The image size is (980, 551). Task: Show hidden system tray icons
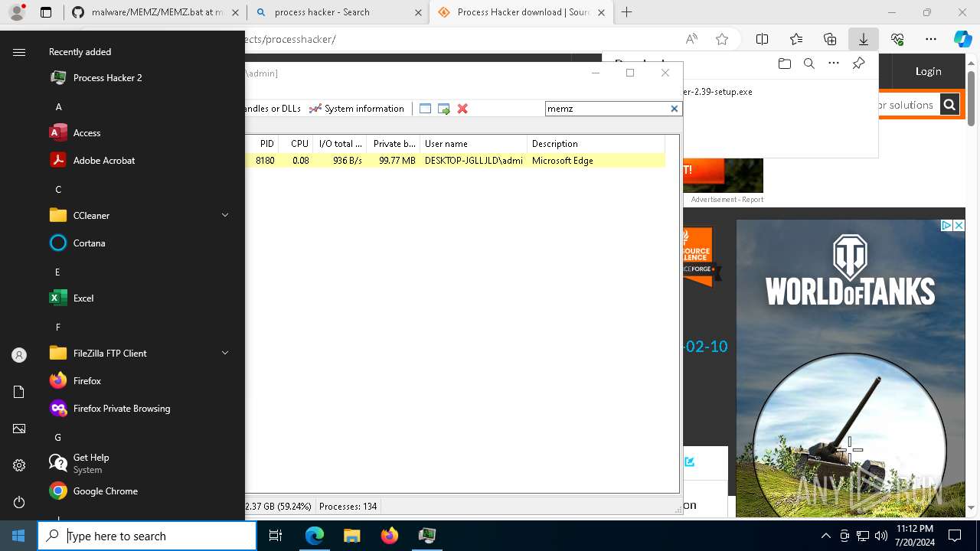825,536
